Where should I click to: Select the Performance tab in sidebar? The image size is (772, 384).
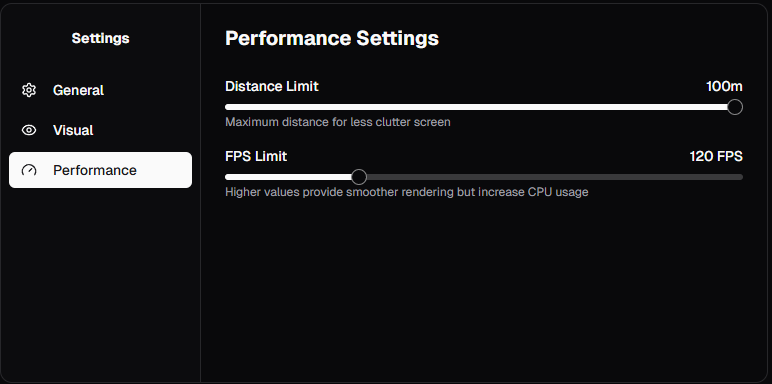100,170
